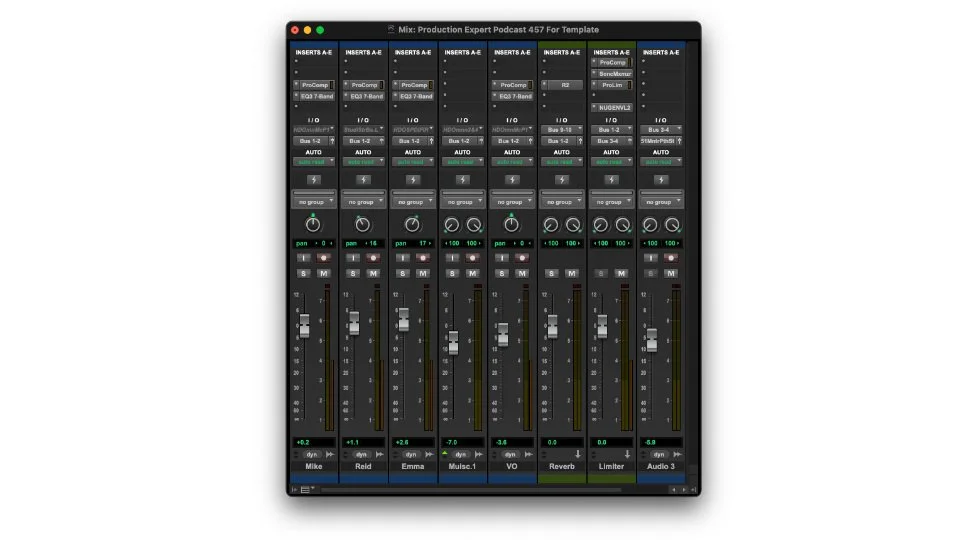Image resolution: width=960 pixels, height=540 pixels.
Task: Click the Mike track volume fader
Action: 304,326
